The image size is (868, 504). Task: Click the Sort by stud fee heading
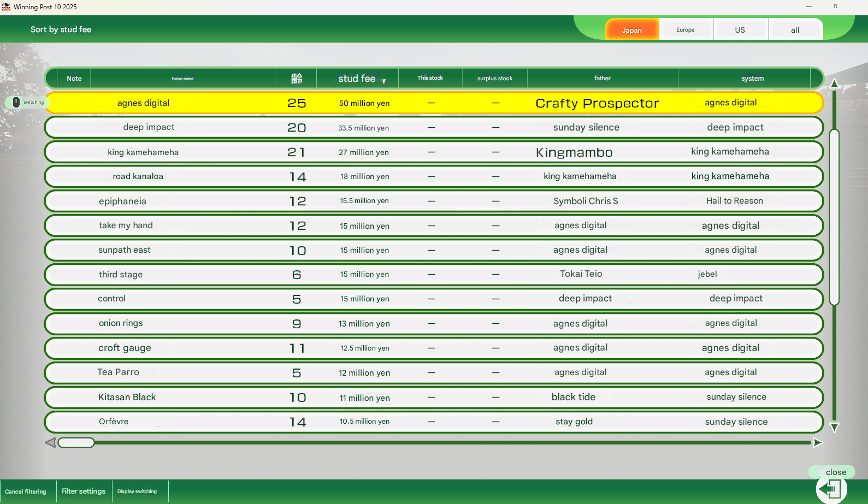(x=61, y=29)
